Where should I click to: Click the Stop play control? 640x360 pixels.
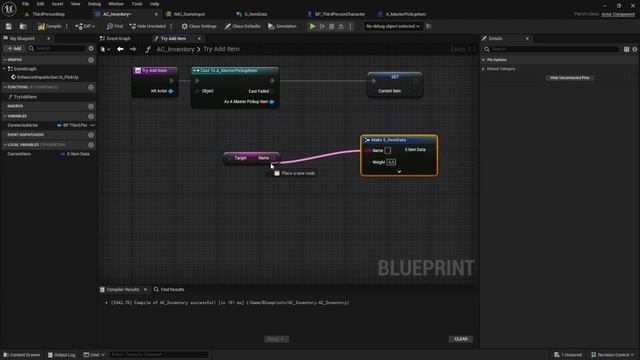pos(331,26)
